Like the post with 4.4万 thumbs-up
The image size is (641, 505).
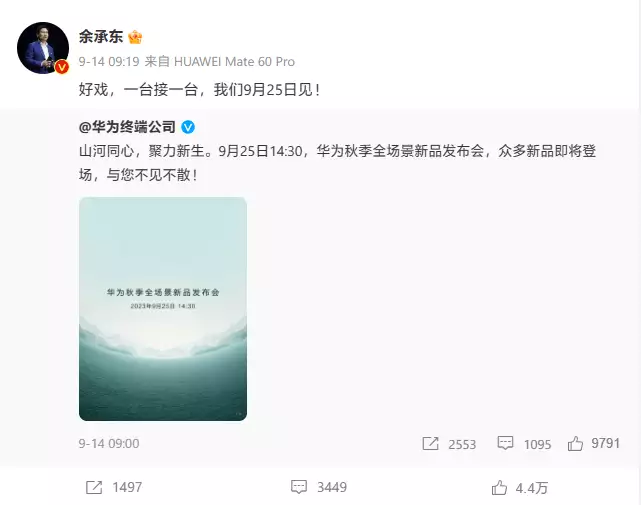coord(499,487)
